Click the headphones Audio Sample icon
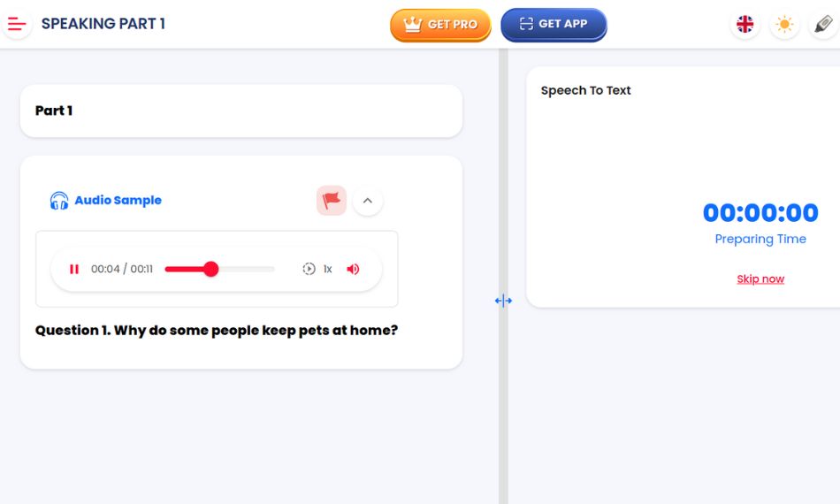The height and width of the screenshot is (504, 840). (x=59, y=201)
